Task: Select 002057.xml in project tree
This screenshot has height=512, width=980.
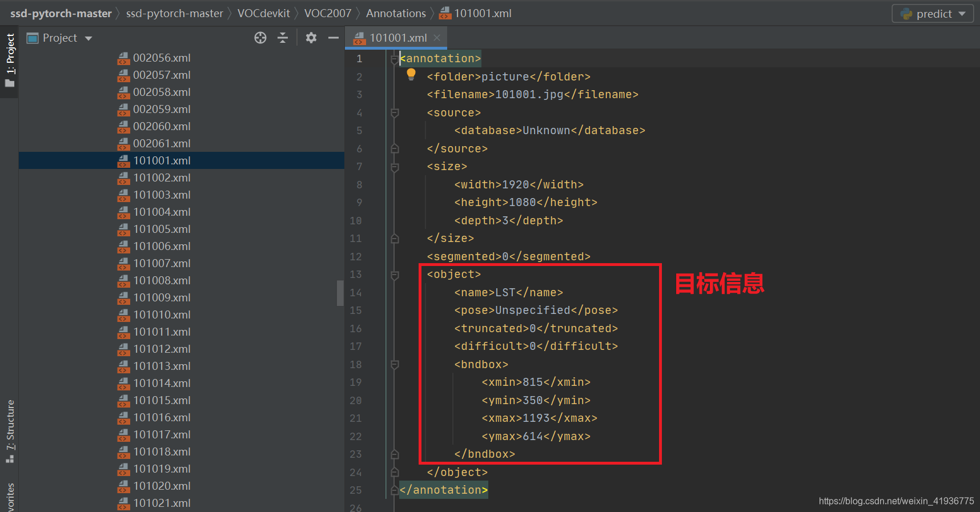Action: pyautogui.click(x=162, y=75)
